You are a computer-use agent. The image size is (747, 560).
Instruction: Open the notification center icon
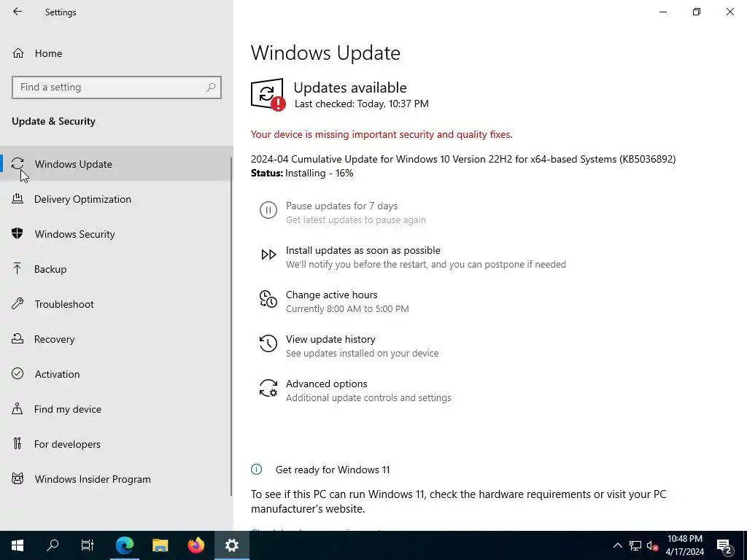[724, 545]
